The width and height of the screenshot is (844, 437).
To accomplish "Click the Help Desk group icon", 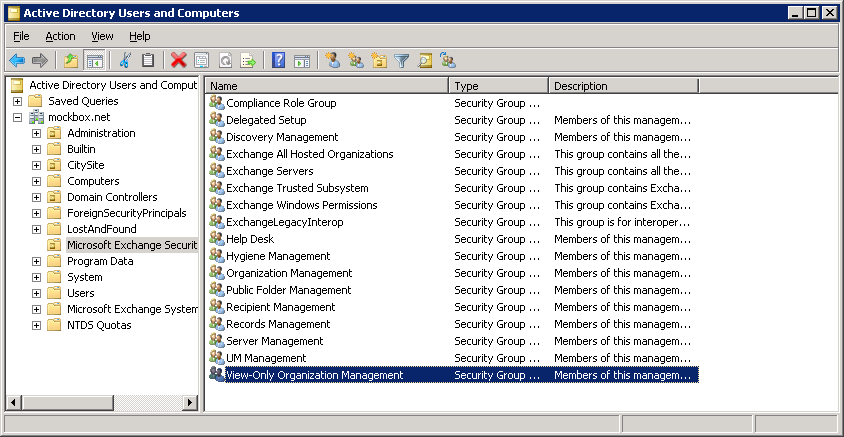I will coord(216,239).
